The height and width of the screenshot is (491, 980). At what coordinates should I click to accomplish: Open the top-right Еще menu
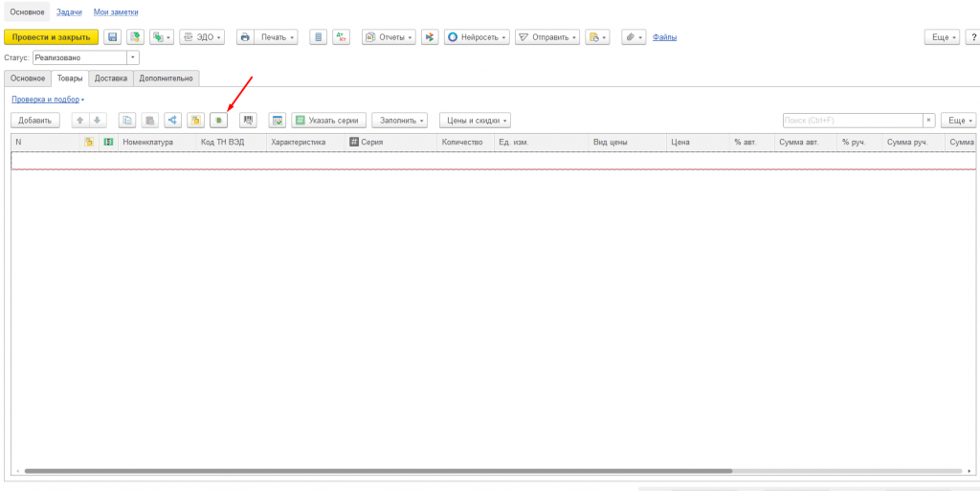(x=944, y=37)
